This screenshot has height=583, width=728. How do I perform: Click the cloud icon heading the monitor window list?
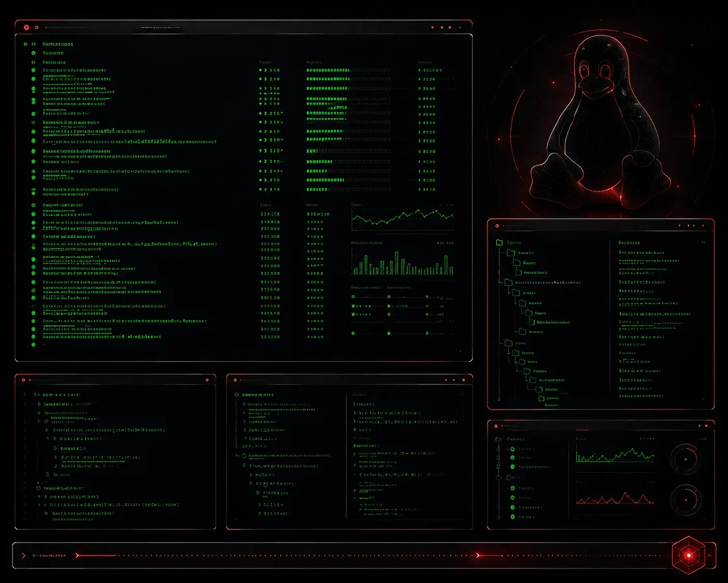(498, 439)
